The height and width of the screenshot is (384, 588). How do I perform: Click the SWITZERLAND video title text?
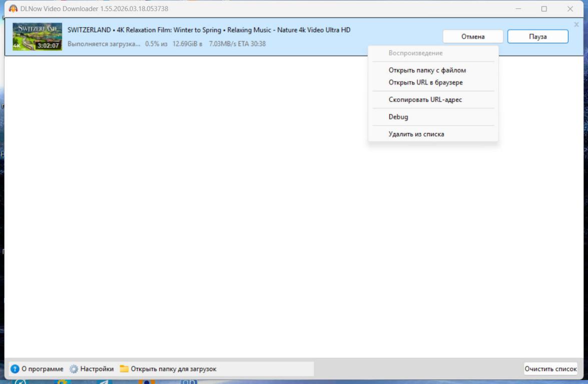(209, 30)
